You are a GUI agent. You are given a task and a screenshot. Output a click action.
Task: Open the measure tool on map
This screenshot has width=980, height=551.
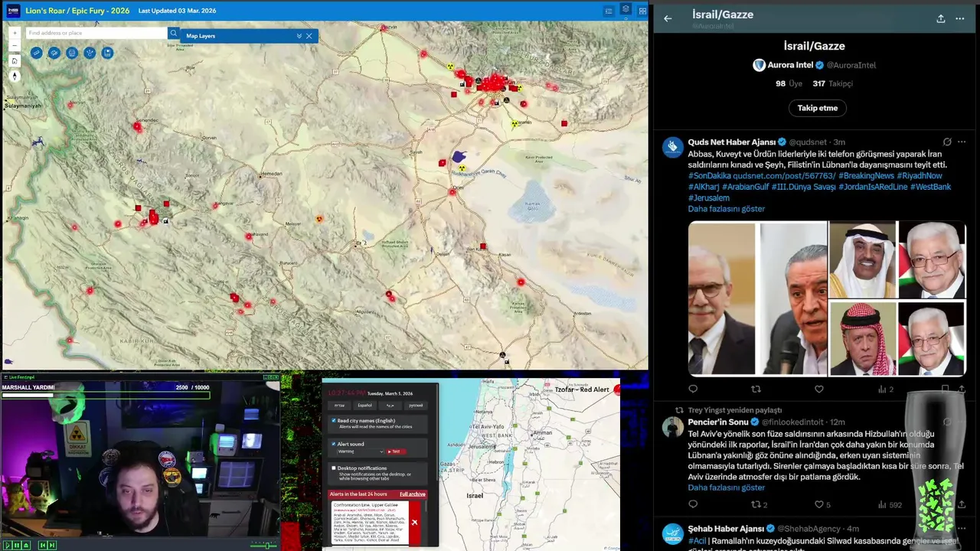click(x=37, y=53)
